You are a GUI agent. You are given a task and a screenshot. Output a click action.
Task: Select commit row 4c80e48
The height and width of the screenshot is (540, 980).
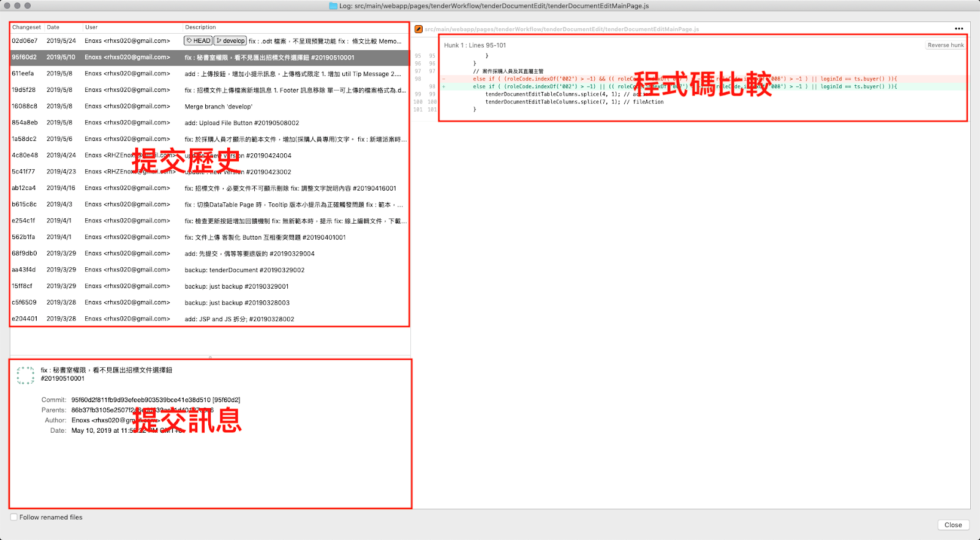209,155
